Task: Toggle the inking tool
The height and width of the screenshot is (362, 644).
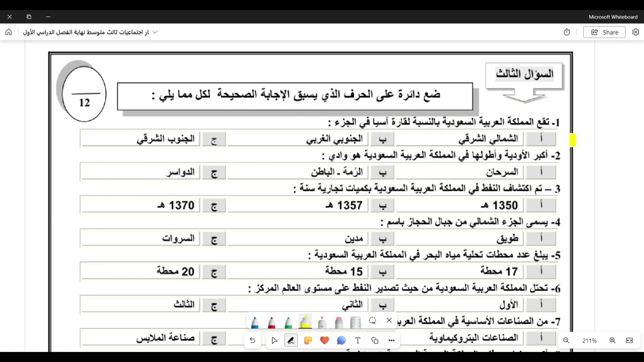Action: click(x=291, y=340)
